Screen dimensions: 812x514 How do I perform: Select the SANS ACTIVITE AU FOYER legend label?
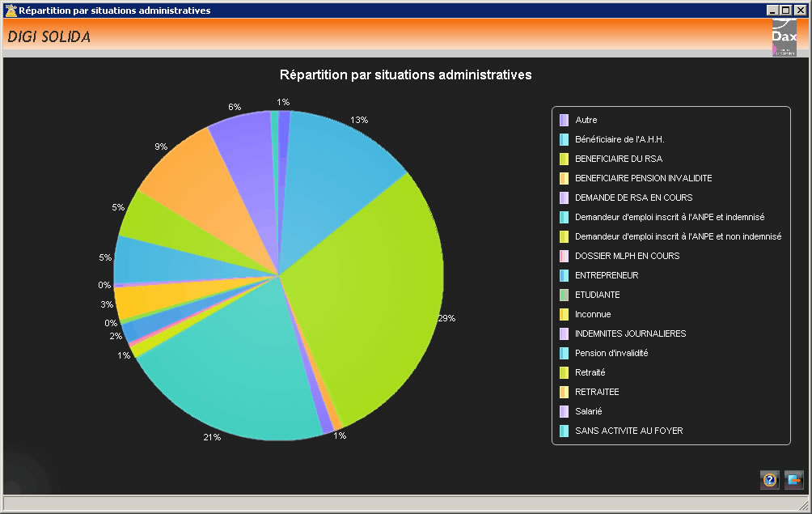[x=628, y=431]
